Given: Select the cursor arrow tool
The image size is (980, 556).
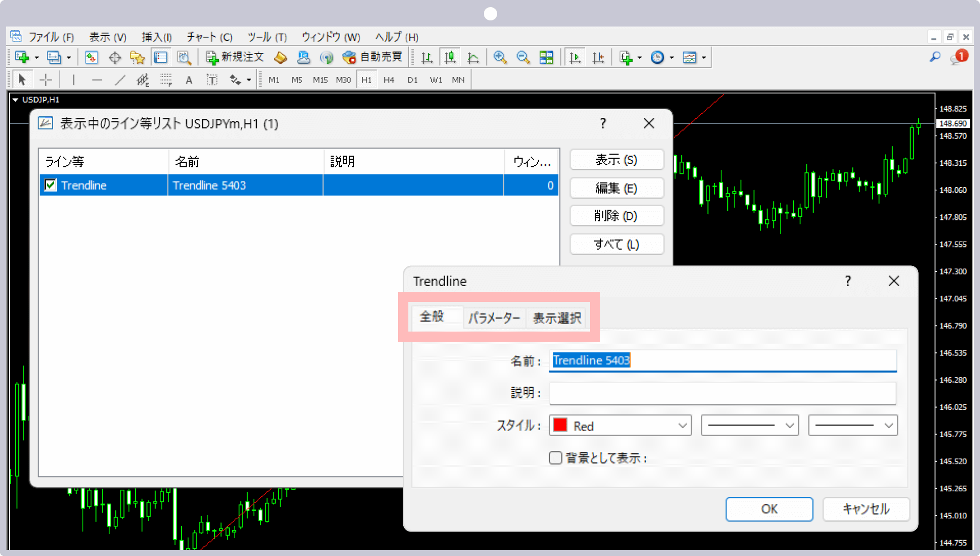Looking at the screenshot, I should [x=22, y=80].
